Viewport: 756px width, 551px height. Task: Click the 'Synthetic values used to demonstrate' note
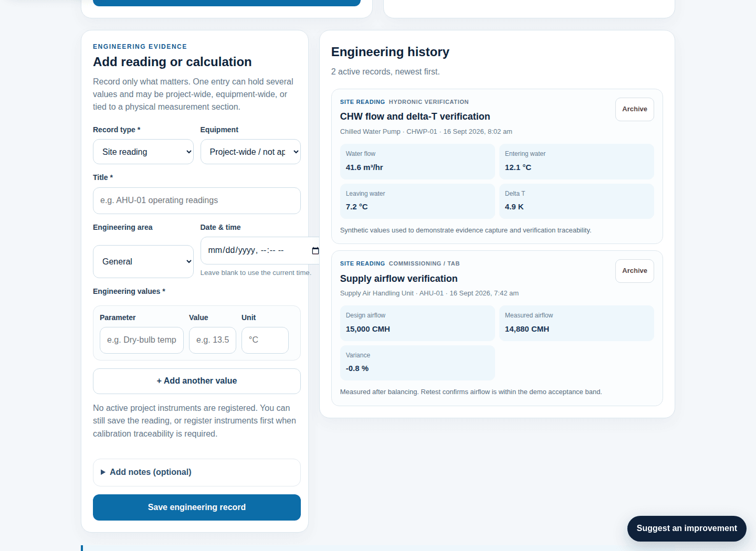(x=466, y=230)
